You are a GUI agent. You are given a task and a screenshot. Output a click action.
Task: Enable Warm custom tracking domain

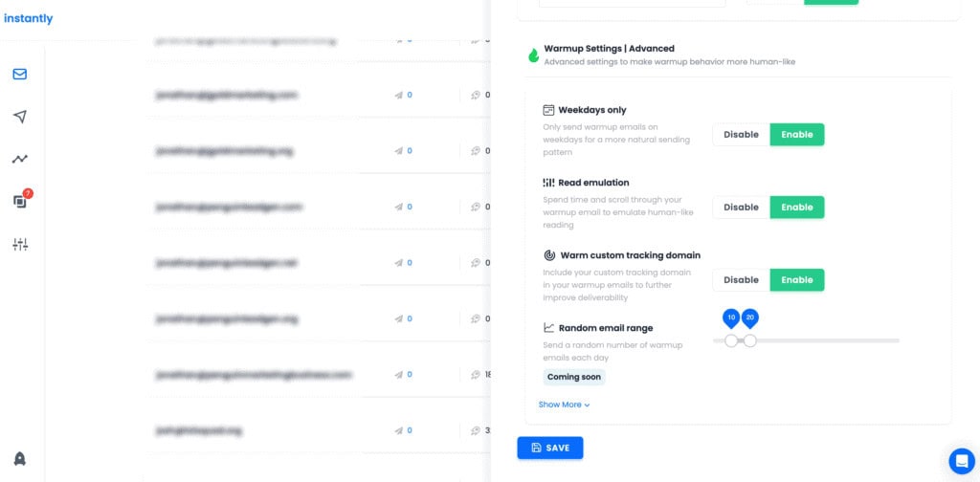(x=796, y=280)
